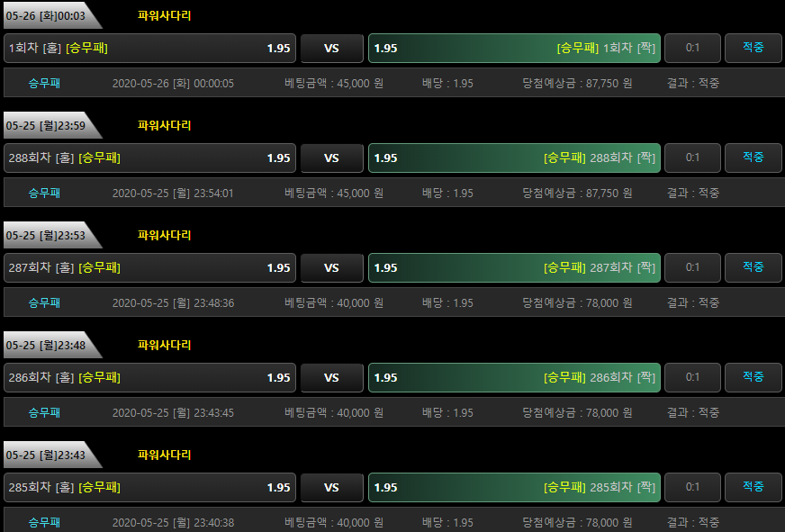Select the 286회차 [홀] bet option

[x=149, y=377]
